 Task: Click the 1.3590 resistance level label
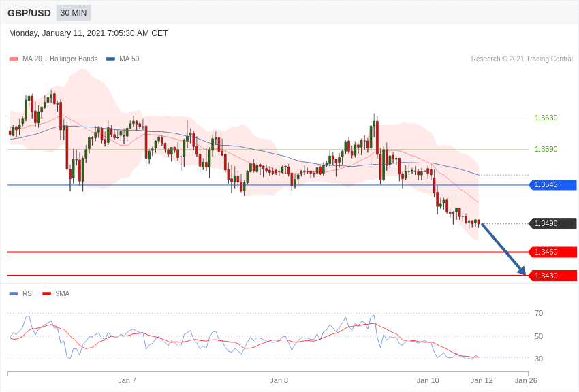coord(546,149)
